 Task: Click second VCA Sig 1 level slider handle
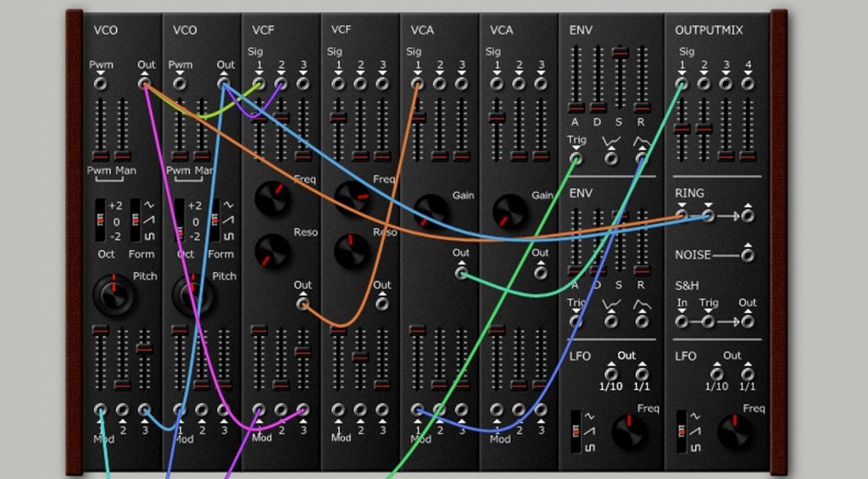(x=497, y=117)
